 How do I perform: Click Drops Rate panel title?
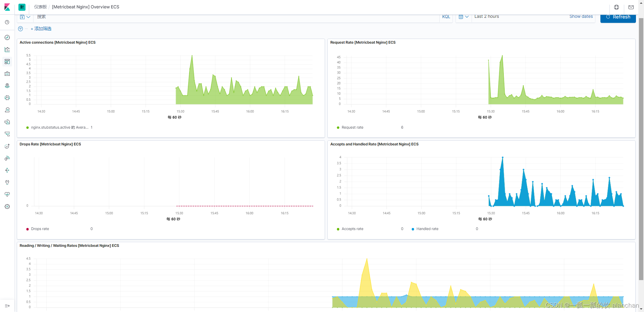click(x=50, y=144)
